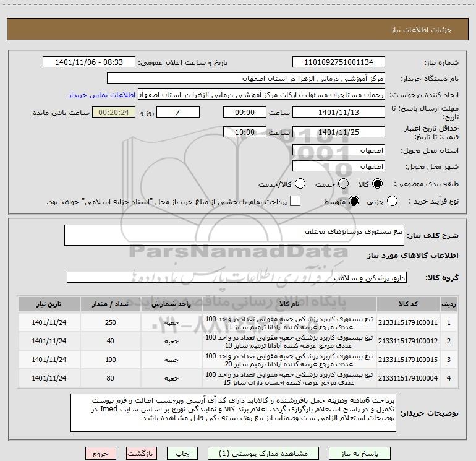This screenshot has width=476, height=461.
Task: Click the remaining time field 00:20:24
Action: (114, 113)
